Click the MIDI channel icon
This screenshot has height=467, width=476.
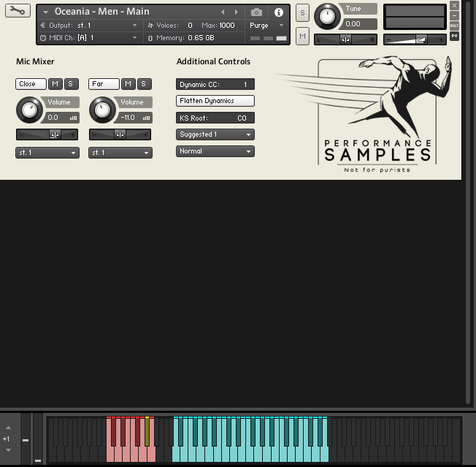click(43, 38)
